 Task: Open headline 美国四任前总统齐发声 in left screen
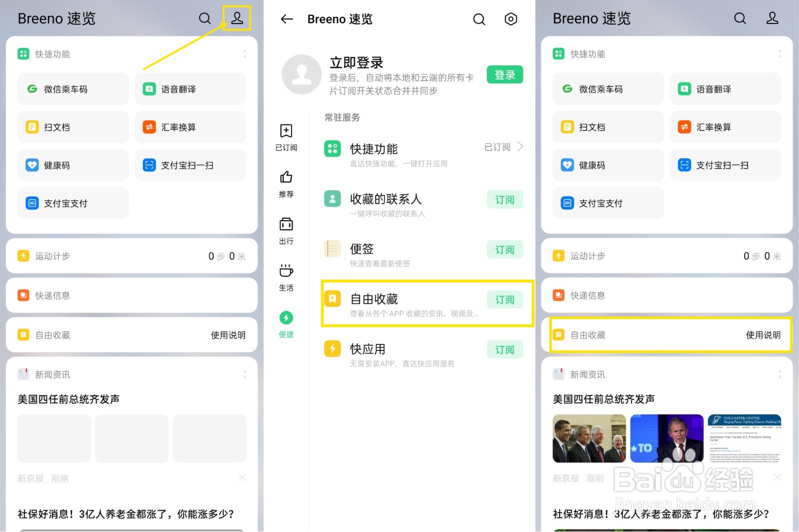point(68,399)
